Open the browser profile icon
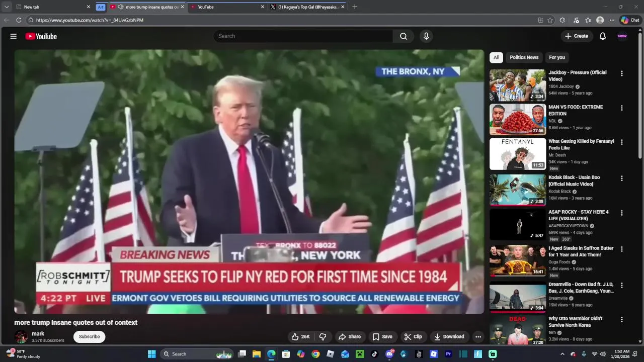Image resolution: width=644 pixels, height=362 pixels. [600, 20]
